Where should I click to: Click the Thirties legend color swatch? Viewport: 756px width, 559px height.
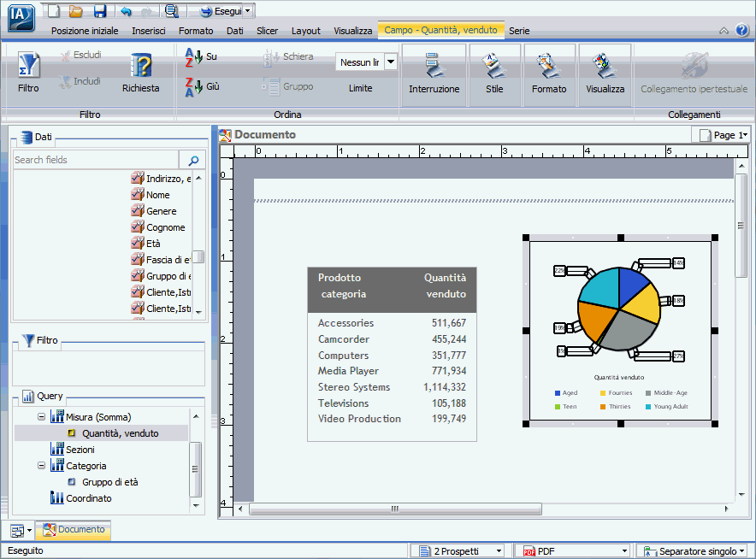pos(603,407)
